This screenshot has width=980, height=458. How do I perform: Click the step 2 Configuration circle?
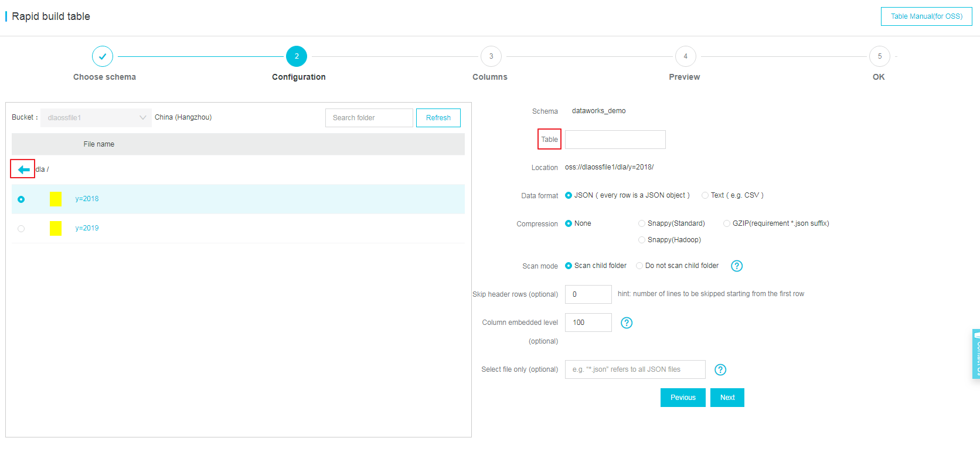click(297, 56)
